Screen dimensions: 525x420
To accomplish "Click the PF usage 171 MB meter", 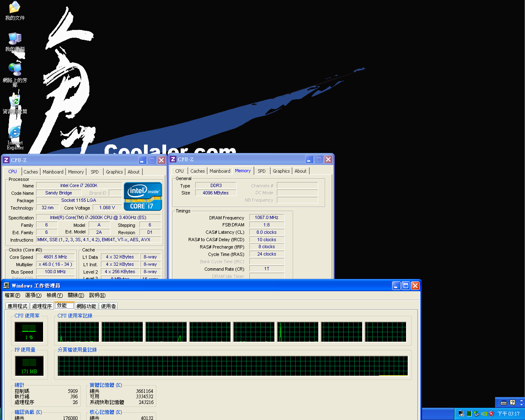I will (x=29, y=366).
